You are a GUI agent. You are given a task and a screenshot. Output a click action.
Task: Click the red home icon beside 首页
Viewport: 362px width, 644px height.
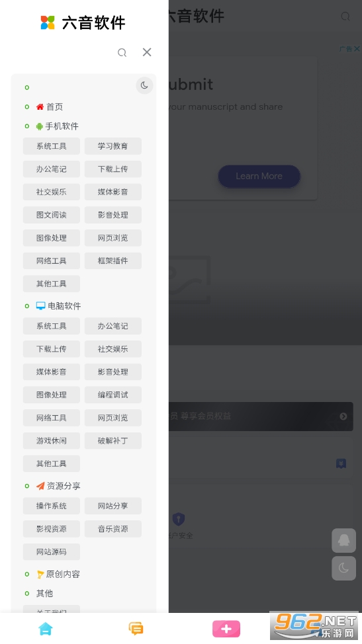coord(40,107)
